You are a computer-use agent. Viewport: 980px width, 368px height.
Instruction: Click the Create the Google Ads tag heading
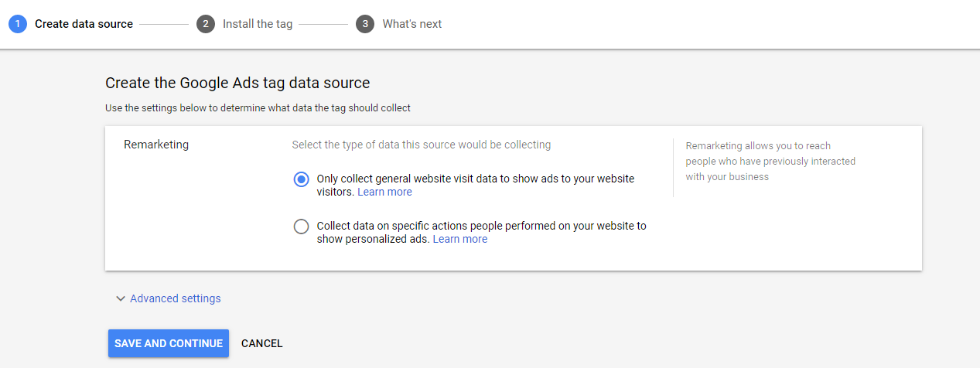click(x=237, y=83)
